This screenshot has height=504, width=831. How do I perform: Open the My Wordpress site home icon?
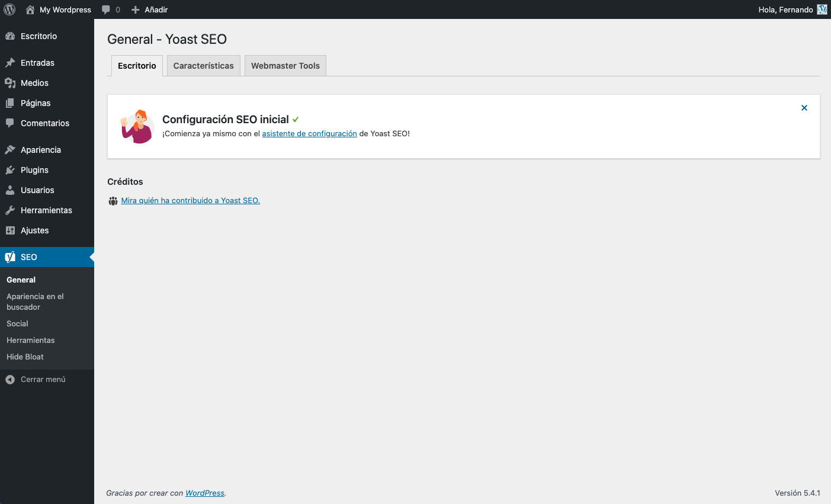click(30, 9)
